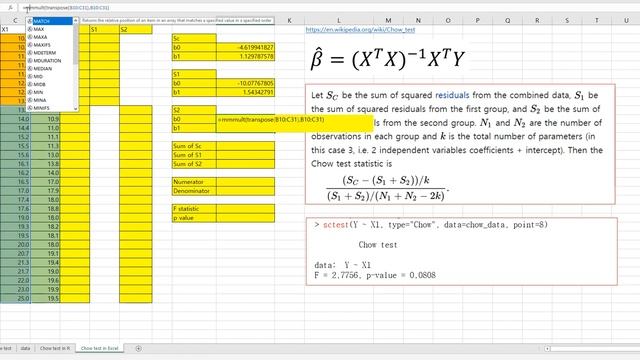Select the Sum of S2 label cell

pos(194,164)
